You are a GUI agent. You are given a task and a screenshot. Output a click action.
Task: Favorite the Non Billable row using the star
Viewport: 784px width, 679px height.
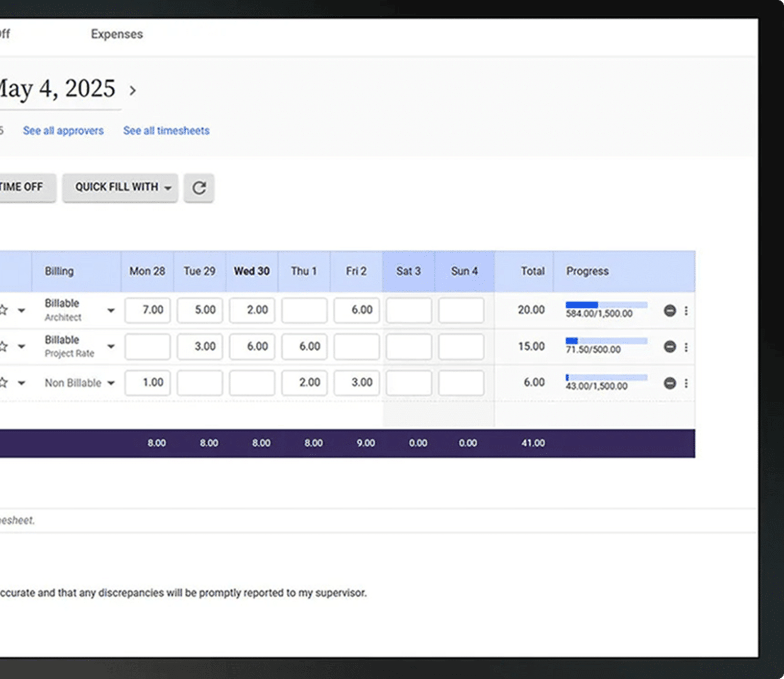pos(3,382)
